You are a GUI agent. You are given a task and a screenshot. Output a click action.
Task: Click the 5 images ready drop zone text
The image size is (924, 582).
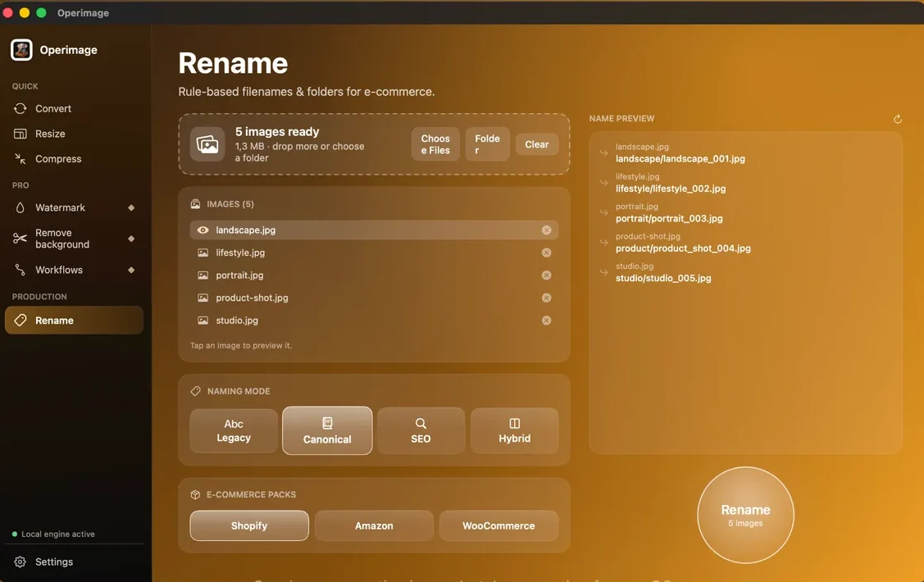pyautogui.click(x=277, y=132)
